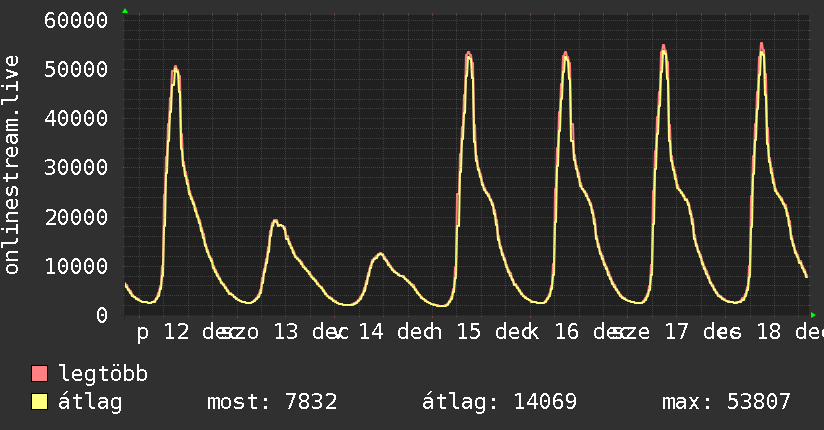Click the átlag: 14069 statistic
This screenshot has height=430, width=824.
click(x=499, y=402)
